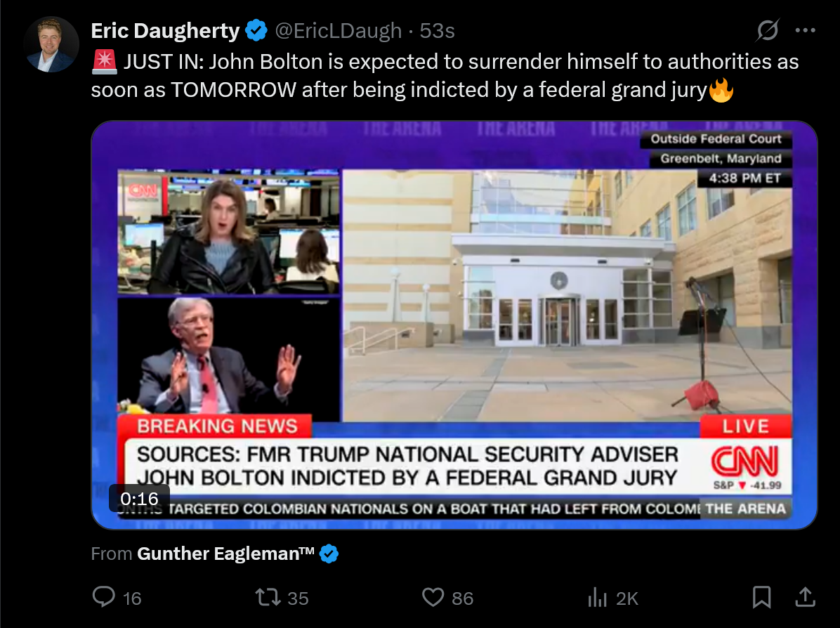The height and width of the screenshot is (628, 840).
Task: Bookmark this post
Action: coord(761,597)
